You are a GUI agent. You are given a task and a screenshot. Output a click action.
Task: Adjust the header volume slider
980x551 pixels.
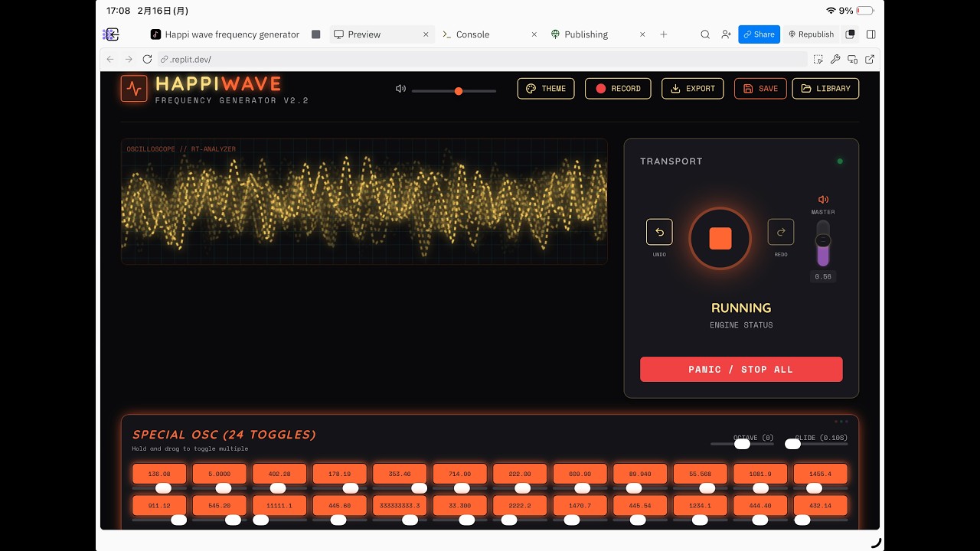point(454,91)
